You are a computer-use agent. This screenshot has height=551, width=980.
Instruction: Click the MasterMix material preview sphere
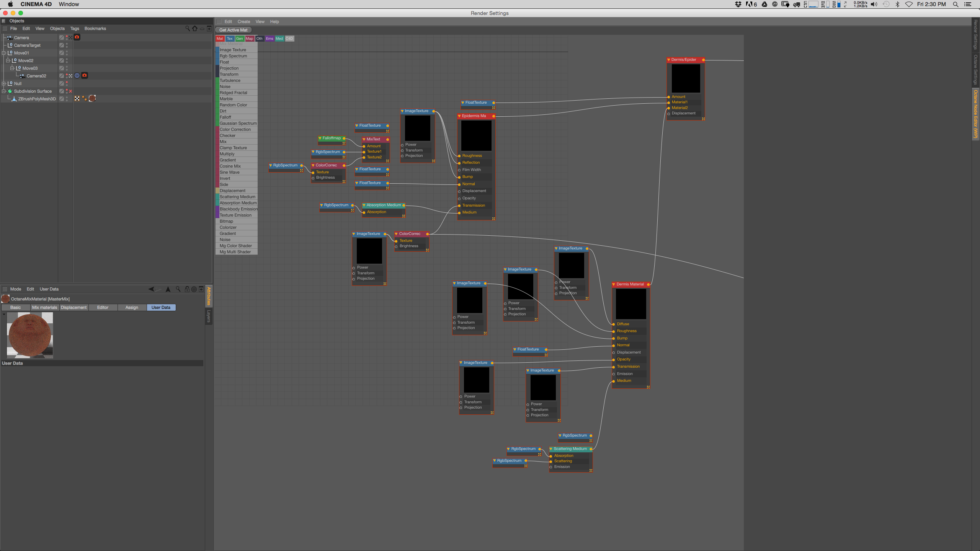(30, 335)
